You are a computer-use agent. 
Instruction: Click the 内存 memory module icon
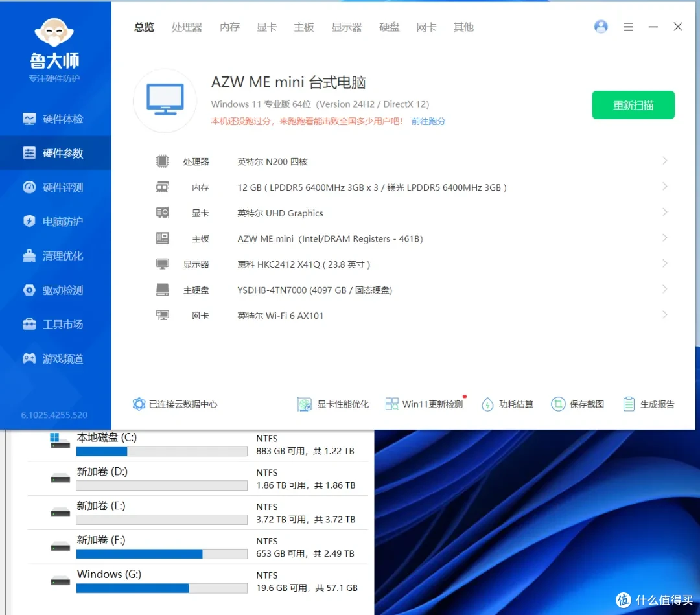click(163, 187)
